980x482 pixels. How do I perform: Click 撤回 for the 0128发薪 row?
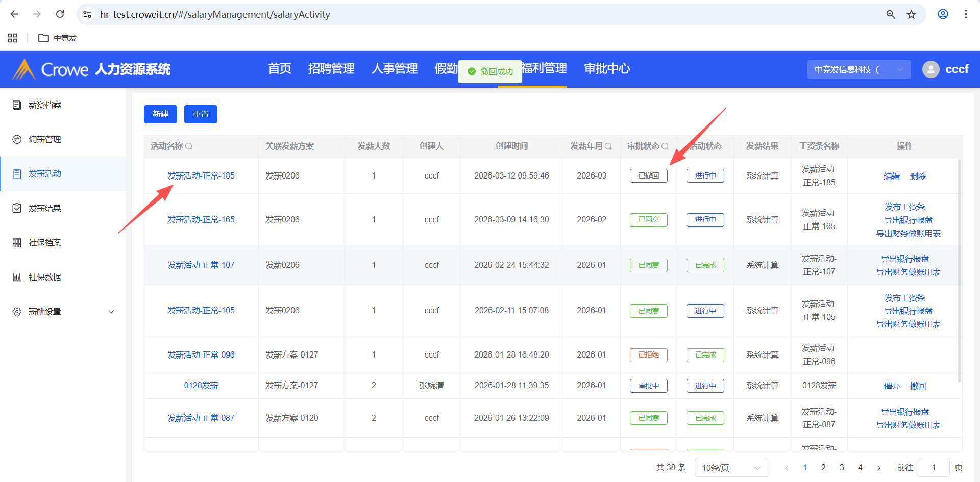coord(918,386)
